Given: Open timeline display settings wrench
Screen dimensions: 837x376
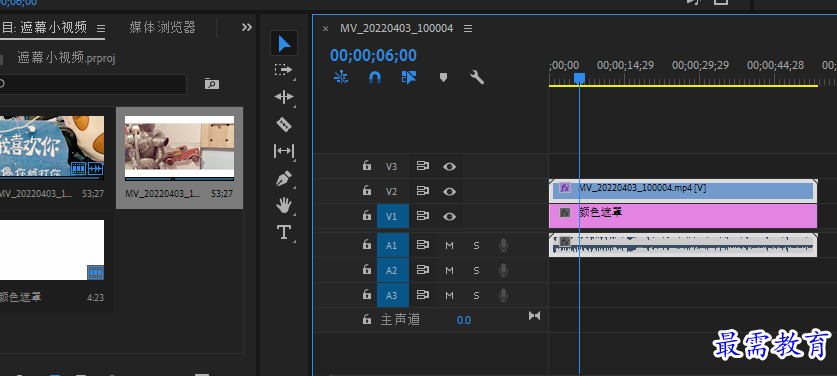Looking at the screenshot, I should [x=477, y=77].
